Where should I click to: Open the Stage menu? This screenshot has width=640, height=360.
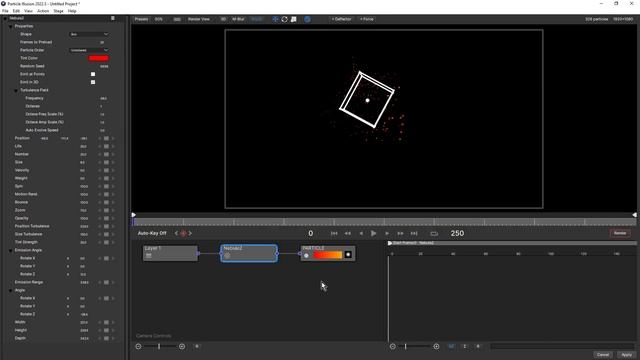point(59,11)
